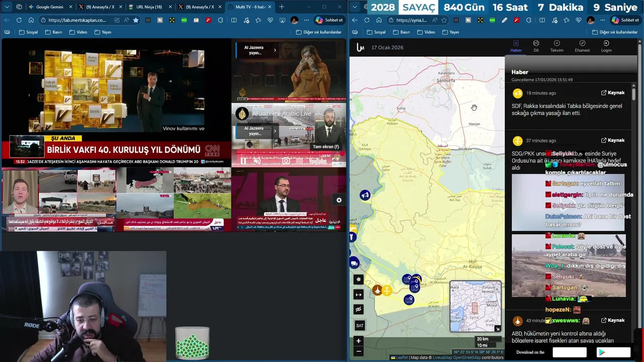
Task: Go back in the right browser
Action: tap(355, 20)
